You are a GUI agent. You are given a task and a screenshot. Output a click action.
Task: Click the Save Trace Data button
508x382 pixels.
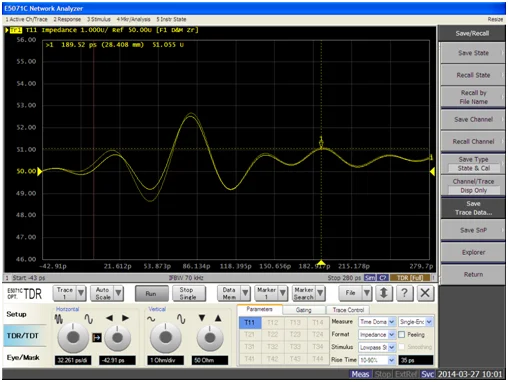click(x=473, y=208)
